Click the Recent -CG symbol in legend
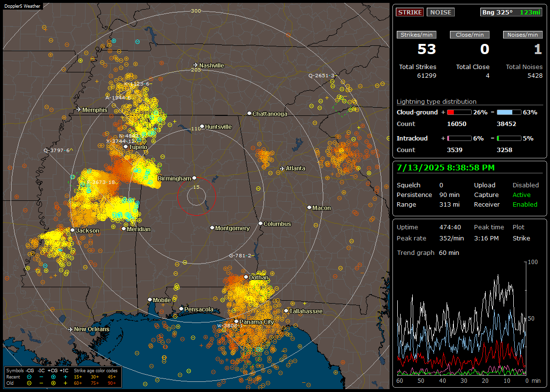Screen dimensions: 550x392 pyautogui.click(x=29, y=377)
